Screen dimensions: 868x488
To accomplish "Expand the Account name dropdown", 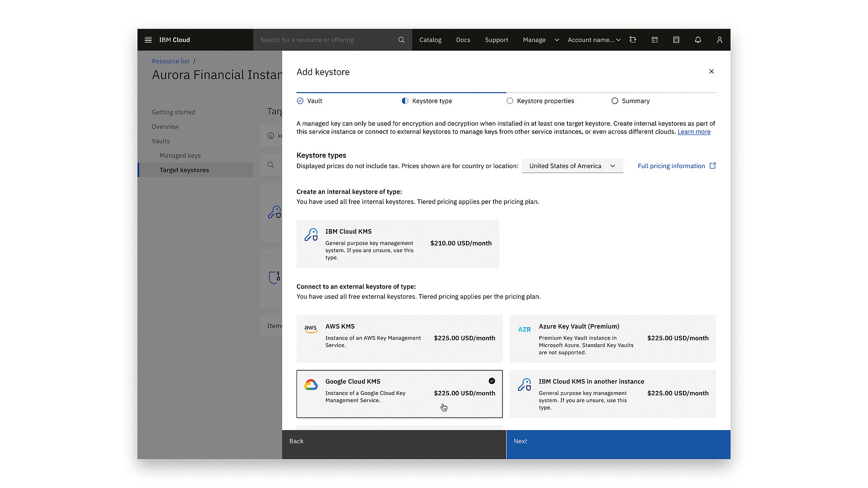I will pyautogui.click(x=594, y=40).
